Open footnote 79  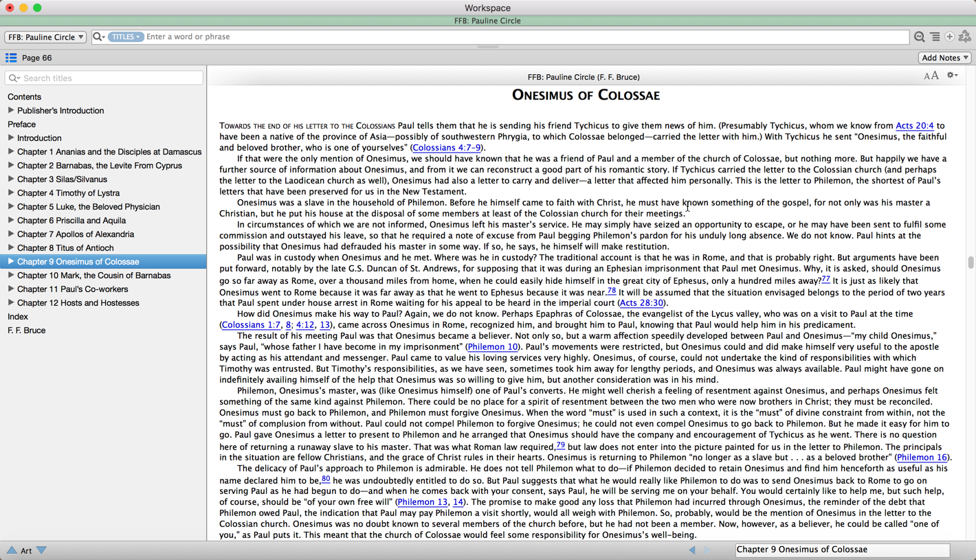coord(561,445)
